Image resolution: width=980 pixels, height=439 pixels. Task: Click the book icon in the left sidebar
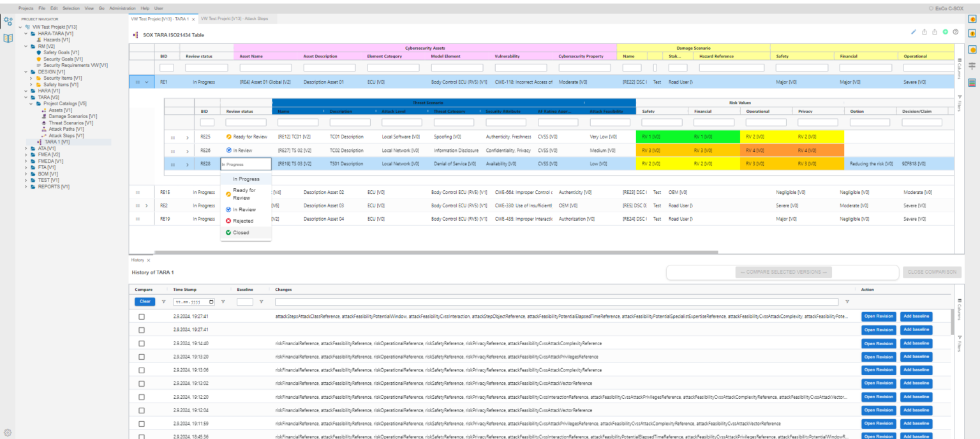click(x=8, y=37)
